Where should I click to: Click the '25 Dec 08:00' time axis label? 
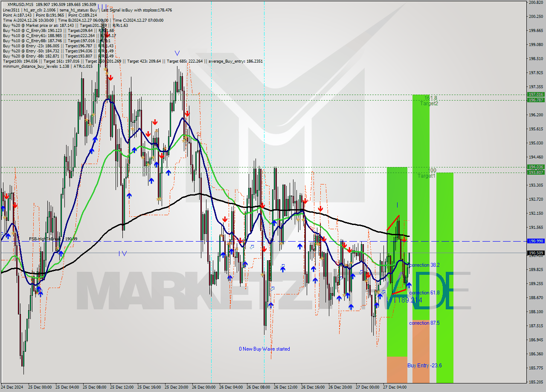(94, 387)
